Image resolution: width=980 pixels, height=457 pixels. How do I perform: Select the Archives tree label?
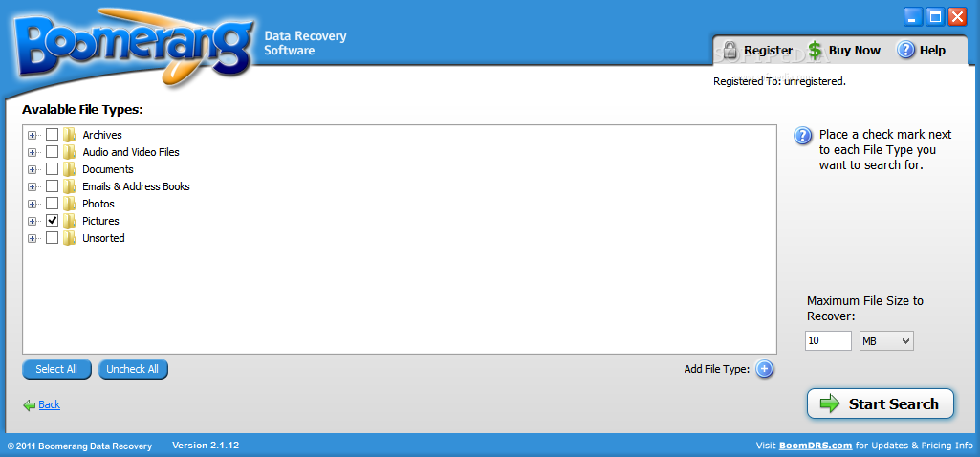pyautogui.click(x=102, y=135)
